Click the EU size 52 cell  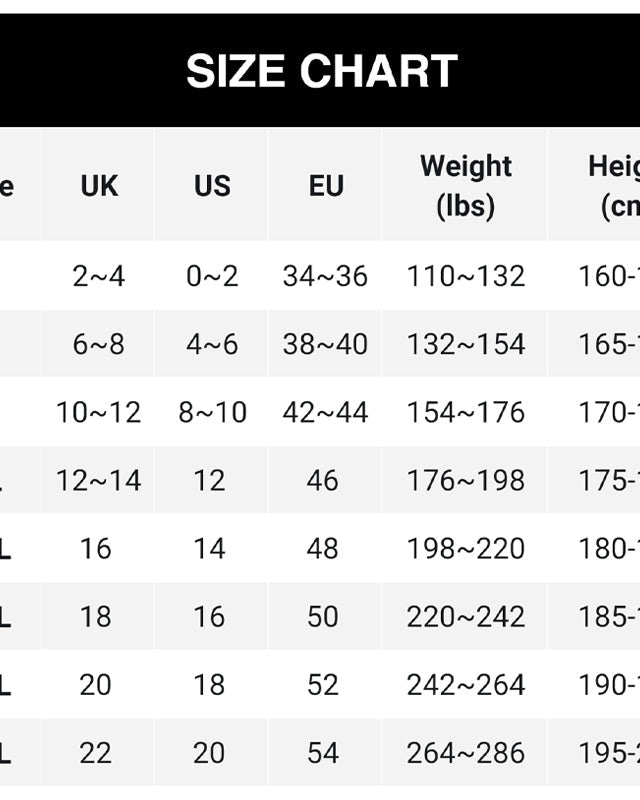tap(323, 684)
